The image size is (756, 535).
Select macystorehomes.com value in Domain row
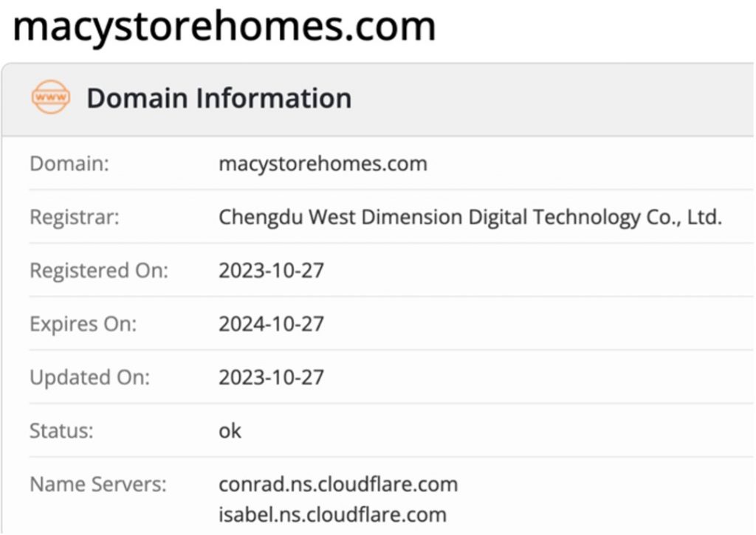pos(323,163)
